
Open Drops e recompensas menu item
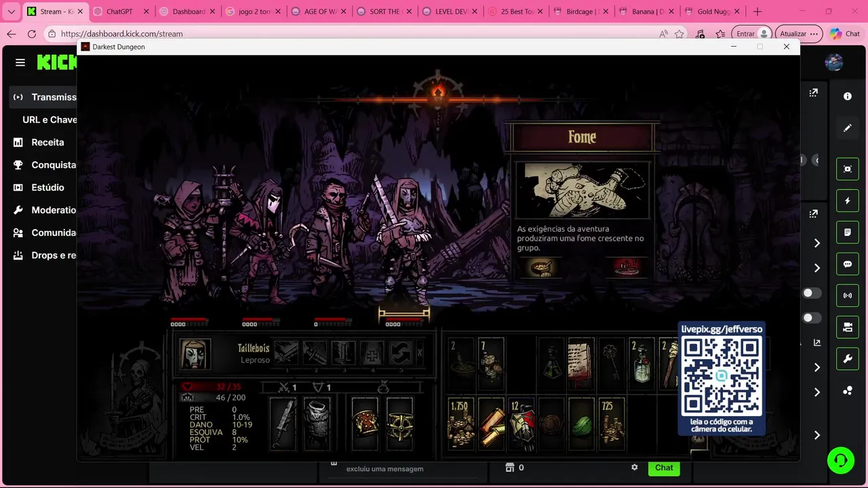pyautogui.click(x=45, y=256)
